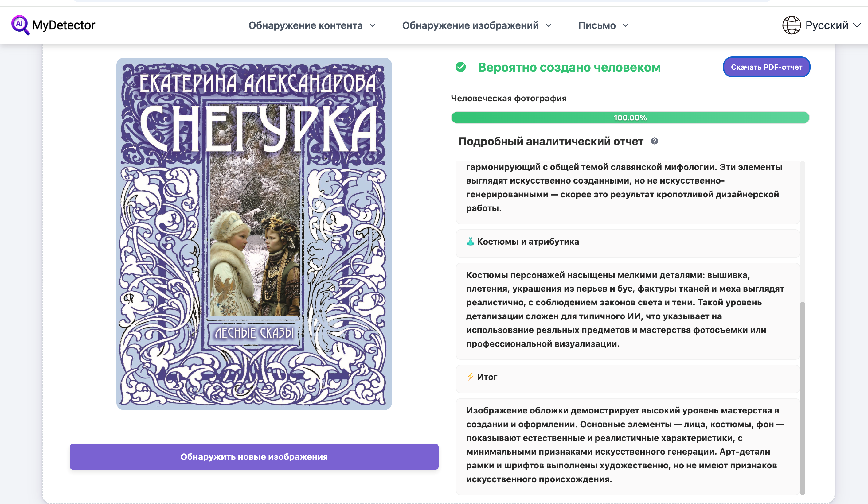
Task: Open the Обнаружение изображений menu
Action: [x=470, y=25]
